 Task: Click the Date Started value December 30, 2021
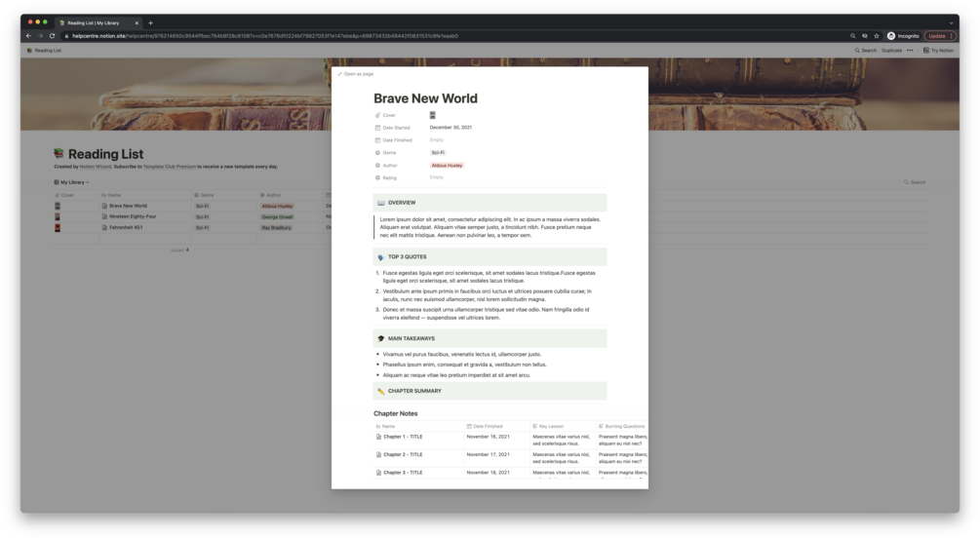click(451, 128)
